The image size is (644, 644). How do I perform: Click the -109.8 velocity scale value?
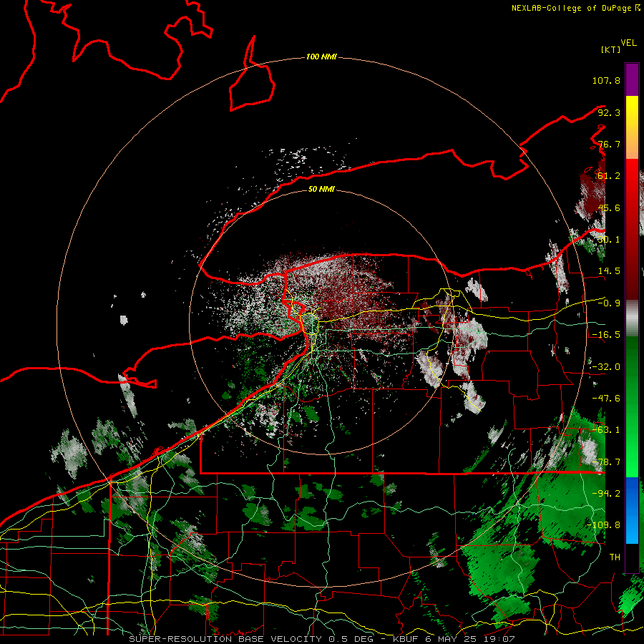(x=603, y=525)
